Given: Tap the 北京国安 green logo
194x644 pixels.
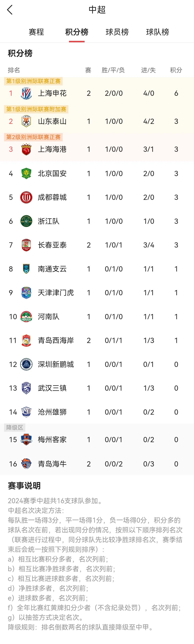Looking at the screenshot, I should [x=26, y=174].
